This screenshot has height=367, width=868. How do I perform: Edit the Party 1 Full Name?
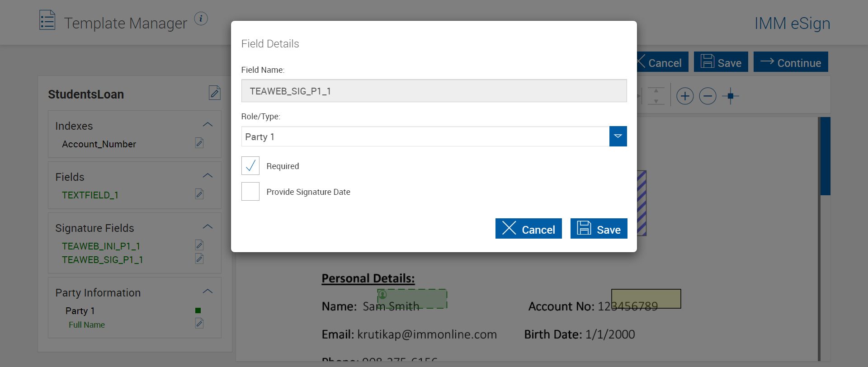click(199, 324)
